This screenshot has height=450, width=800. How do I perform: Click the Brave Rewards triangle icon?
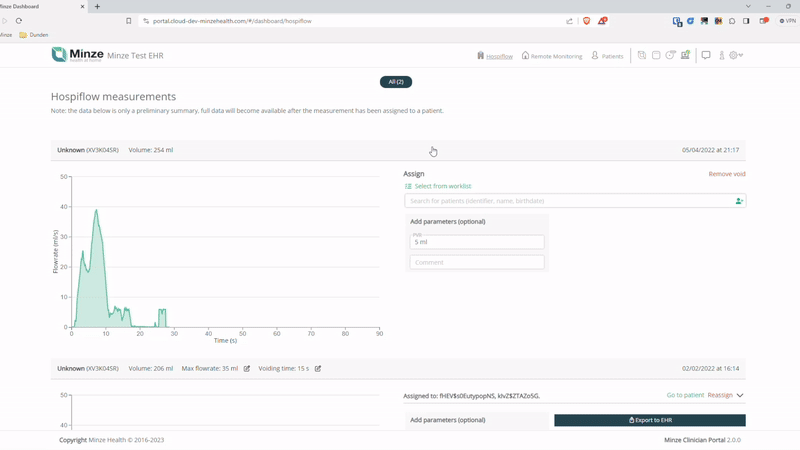(603, 21)
